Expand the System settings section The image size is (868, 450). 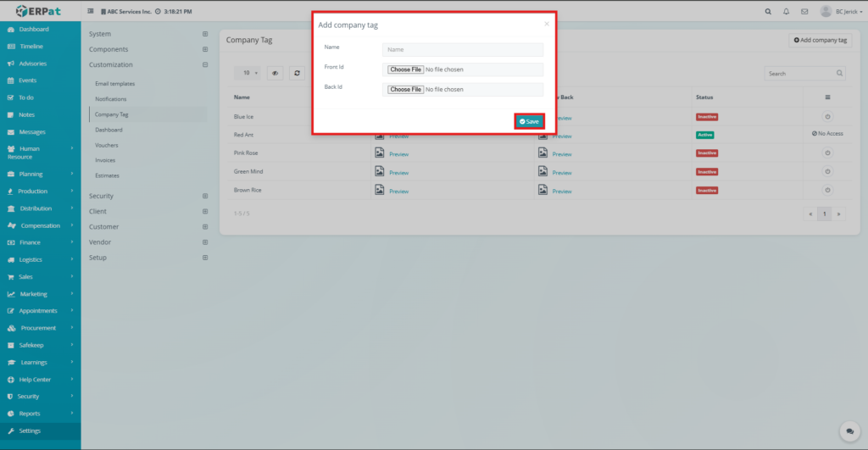click(205, 34)
